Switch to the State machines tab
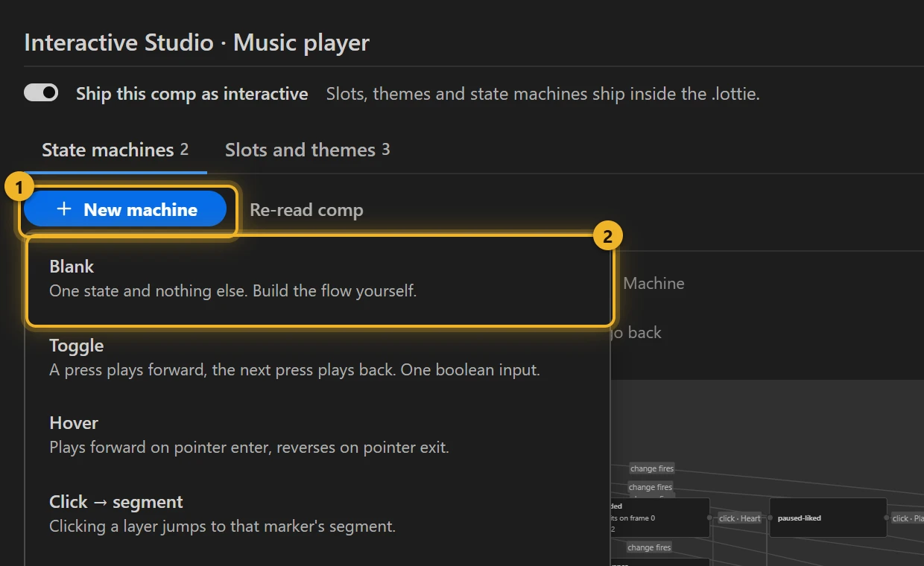924x566 pixels. [x=115, y=150]
